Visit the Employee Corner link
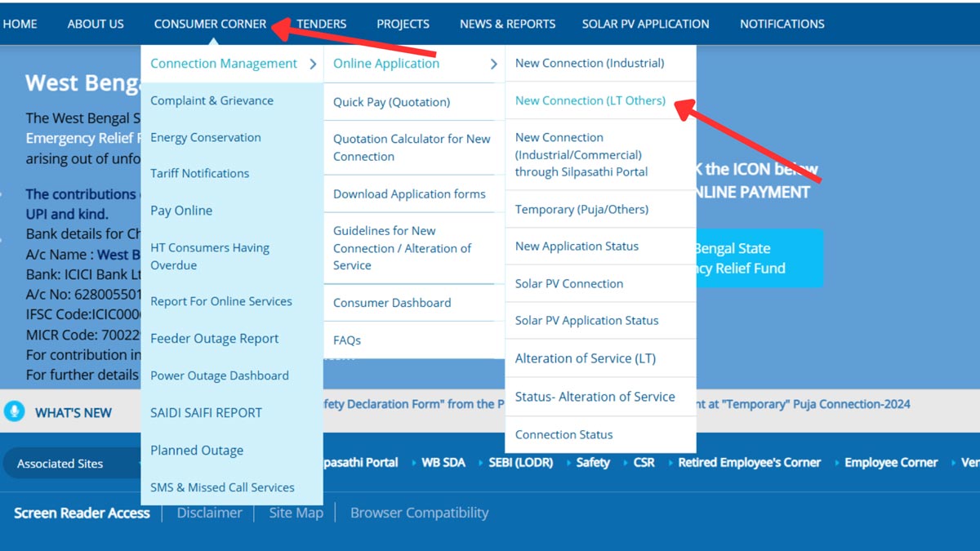Screen dimensions: 980x551 tap(890, 461)
